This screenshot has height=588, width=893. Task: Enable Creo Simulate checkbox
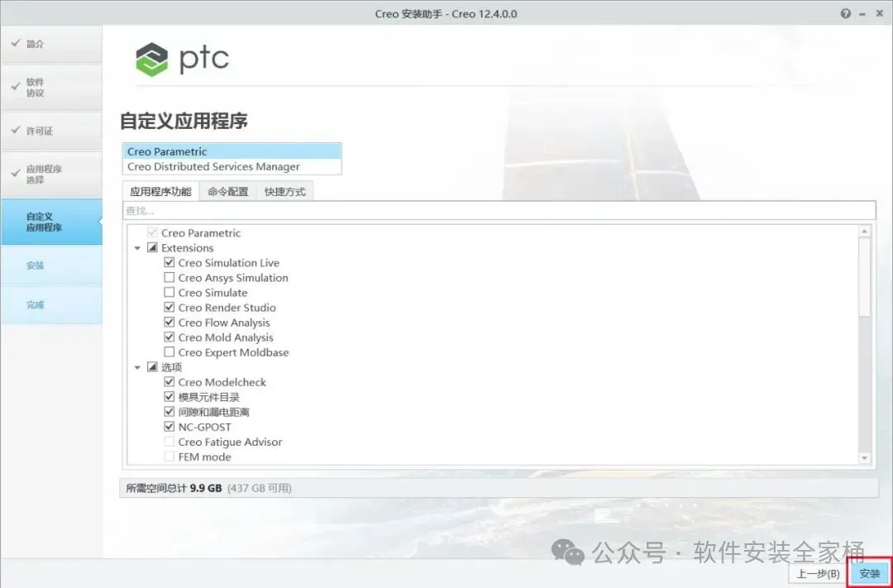(x=170, y=292)
